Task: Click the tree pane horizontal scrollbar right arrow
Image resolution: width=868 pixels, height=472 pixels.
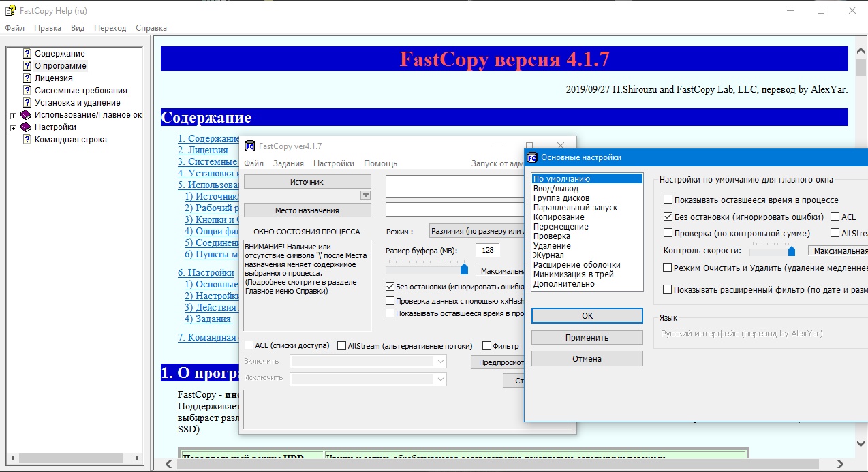Action: click(x=136, y=458)
